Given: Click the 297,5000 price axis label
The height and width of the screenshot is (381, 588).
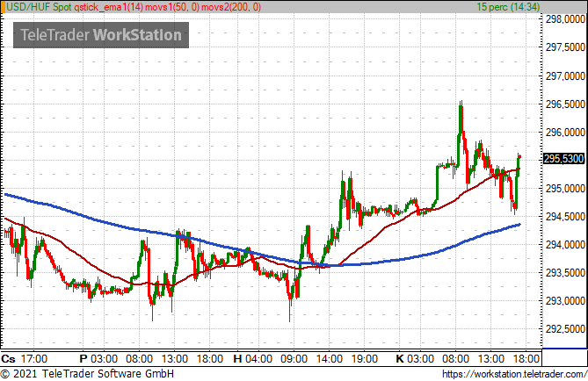Looking at the screenshot, I should click(565, 47).
